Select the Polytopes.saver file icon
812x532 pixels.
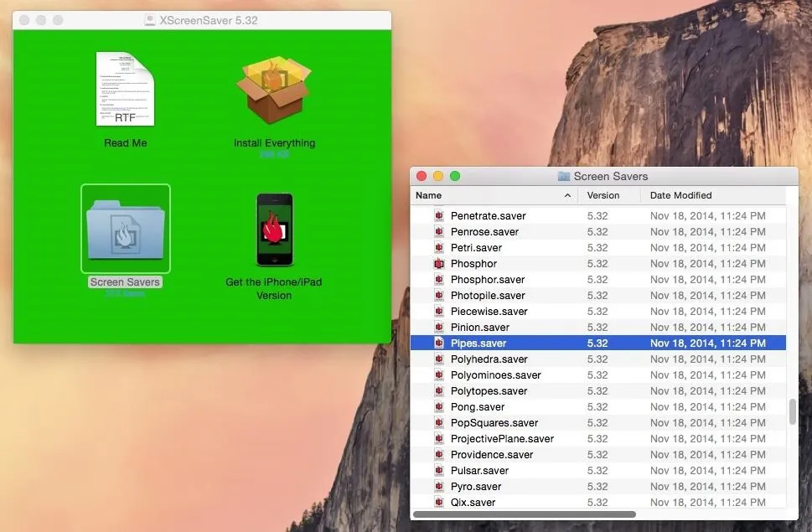pyautogui.click(x=439, y=391)
